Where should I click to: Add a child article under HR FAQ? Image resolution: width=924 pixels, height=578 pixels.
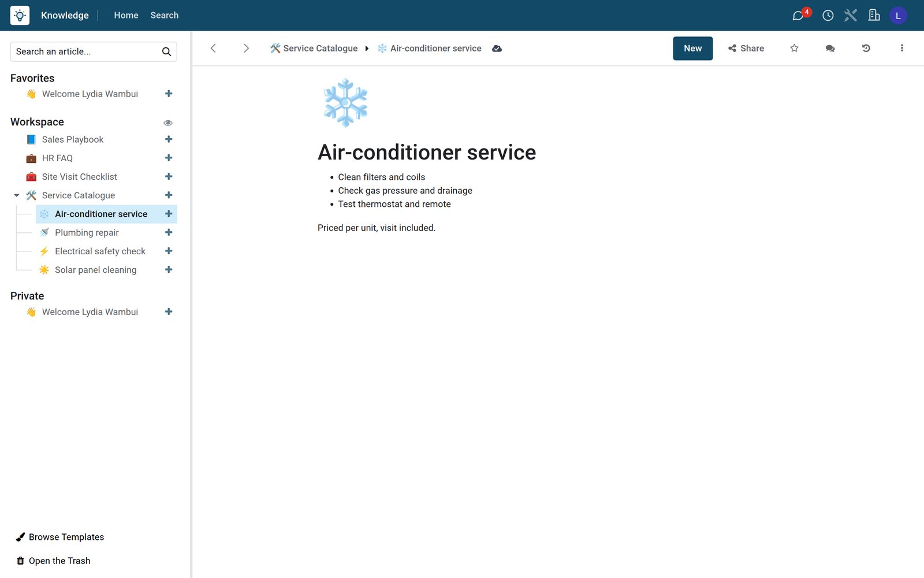pyautogui.click(x=169, y=158)
